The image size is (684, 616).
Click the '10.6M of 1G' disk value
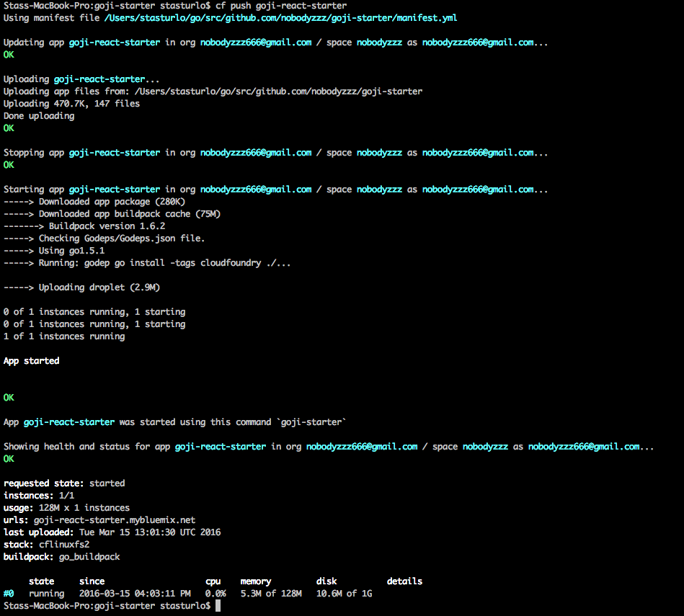pyautogui.click(x=345, y=594)
